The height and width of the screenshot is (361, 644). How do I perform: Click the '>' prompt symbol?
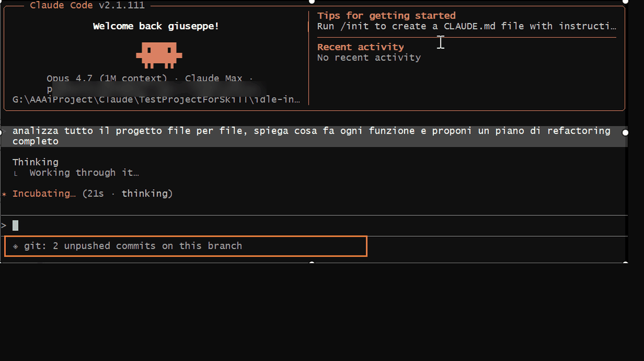(x=4, y=225)
